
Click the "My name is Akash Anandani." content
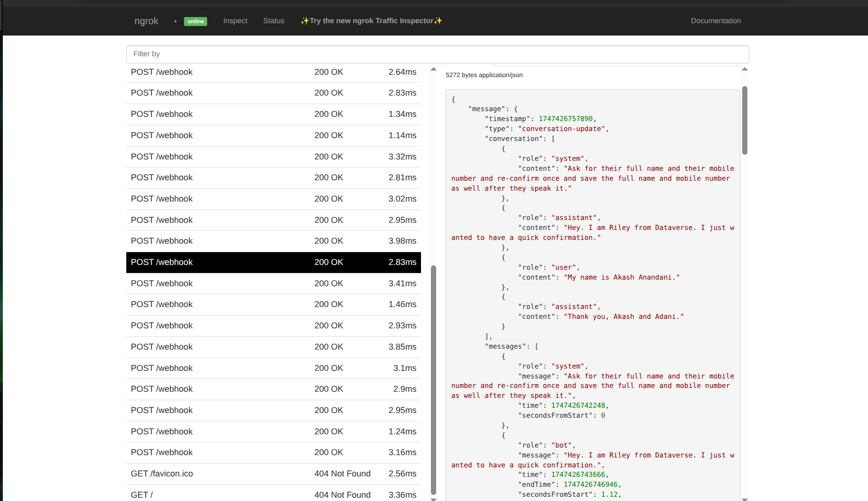tap(622, 277)
